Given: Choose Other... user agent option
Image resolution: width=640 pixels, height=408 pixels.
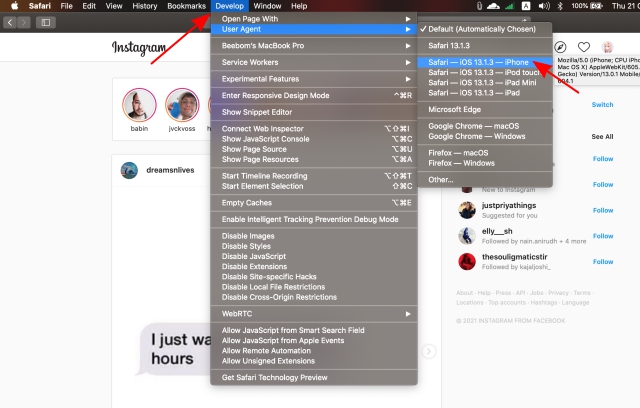Looking at the screenshot, I should (485, 180).
